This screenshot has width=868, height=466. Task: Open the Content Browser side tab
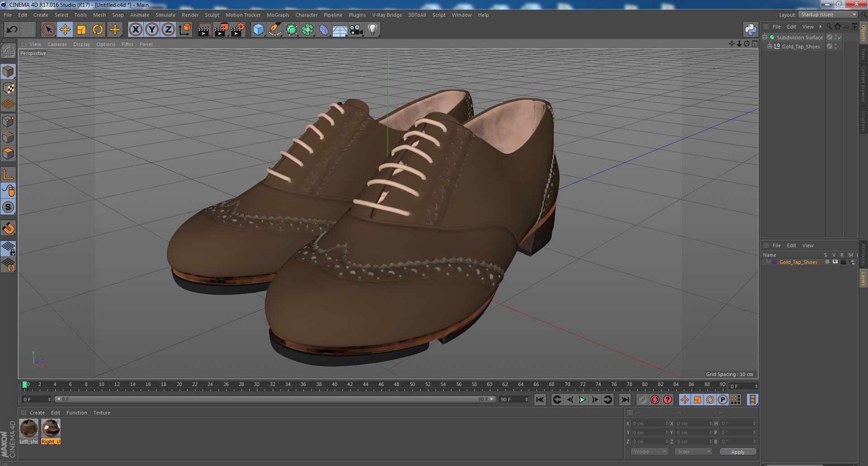coord(863,84)
